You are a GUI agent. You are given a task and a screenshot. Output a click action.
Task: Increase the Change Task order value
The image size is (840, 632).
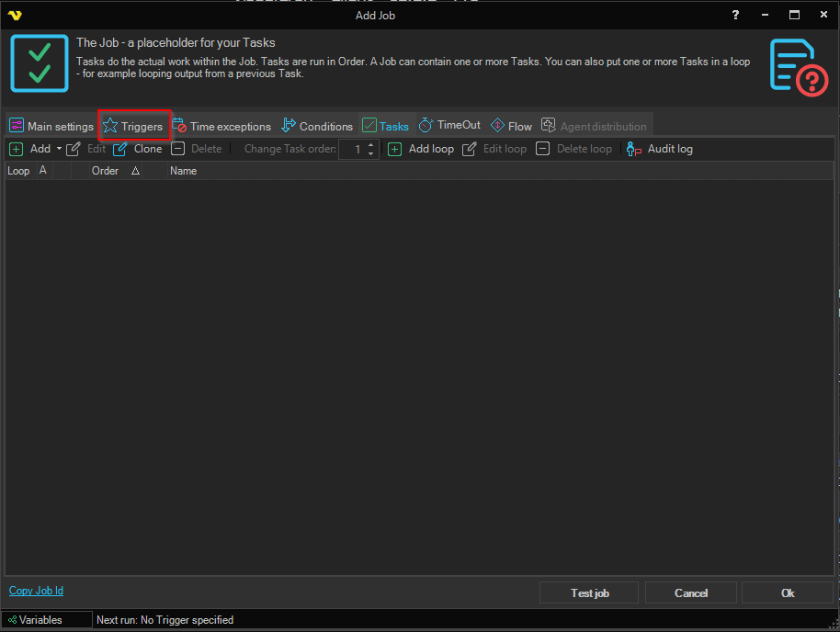(371, 144)
